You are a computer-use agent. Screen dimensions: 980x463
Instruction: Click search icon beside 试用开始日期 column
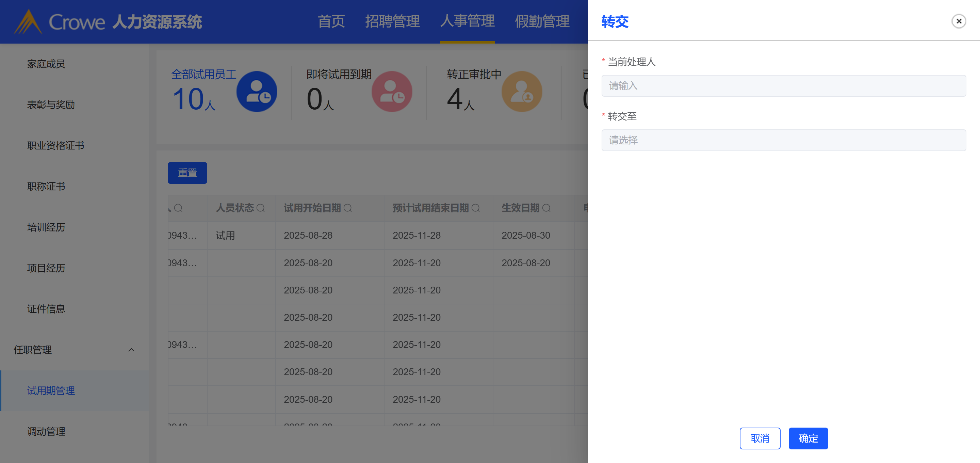pyautogui.click(x=348, y=208)
